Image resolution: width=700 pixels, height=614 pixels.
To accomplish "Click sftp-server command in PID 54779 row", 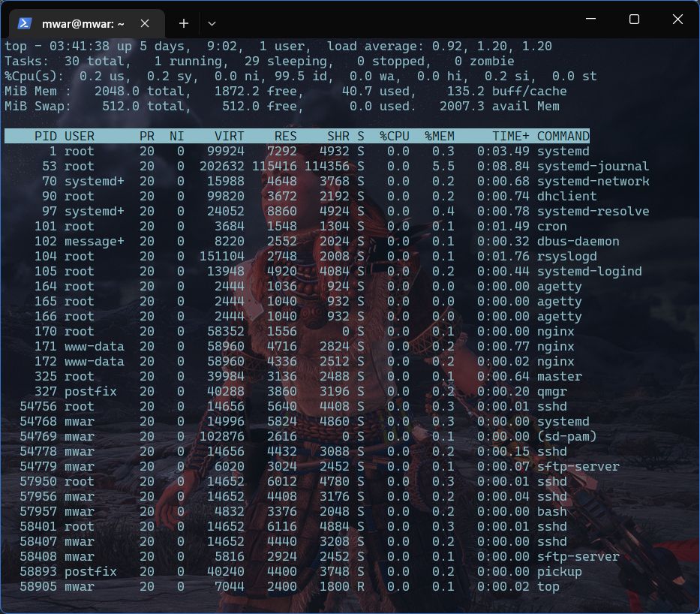I will coord(578,467).
